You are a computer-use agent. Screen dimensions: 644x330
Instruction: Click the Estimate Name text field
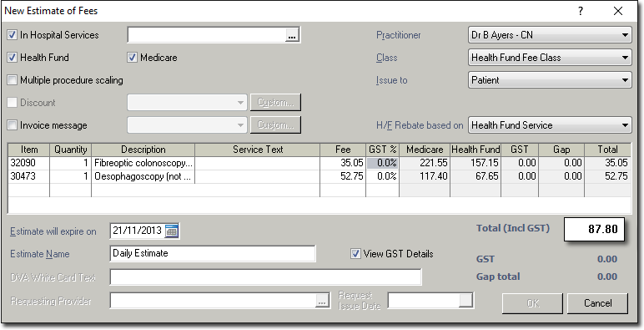click(x=213, y=253)
